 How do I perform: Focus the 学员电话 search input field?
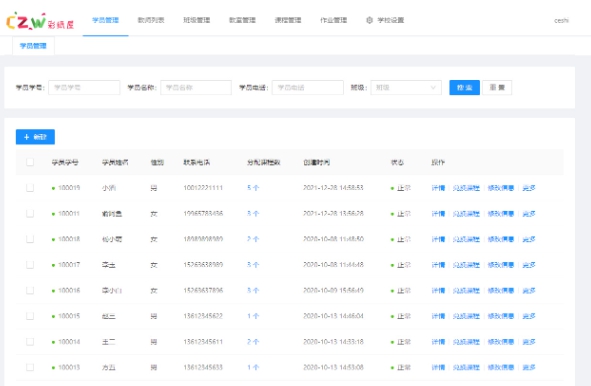click(x=308, y=87)
